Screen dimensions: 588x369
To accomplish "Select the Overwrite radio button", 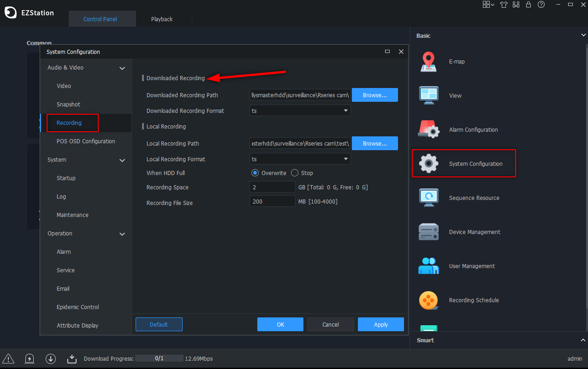I will coord(255,173).
